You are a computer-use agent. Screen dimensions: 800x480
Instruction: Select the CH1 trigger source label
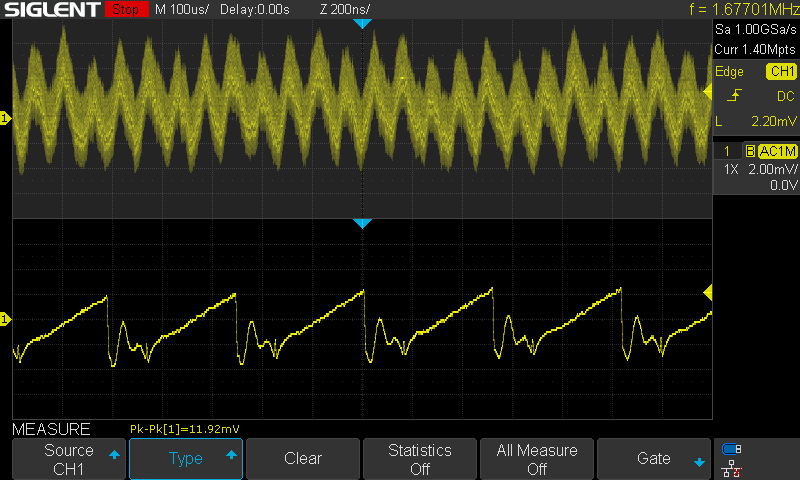point(780,72)
